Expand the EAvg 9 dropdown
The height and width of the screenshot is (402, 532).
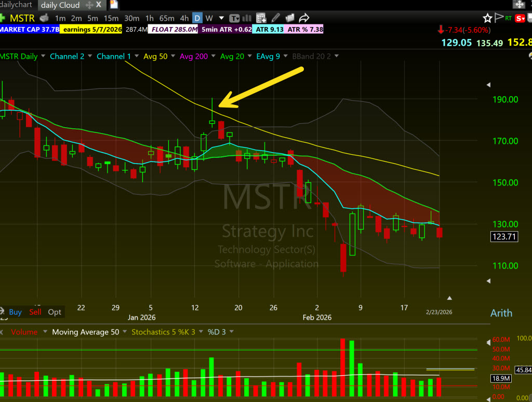[285, 56]
